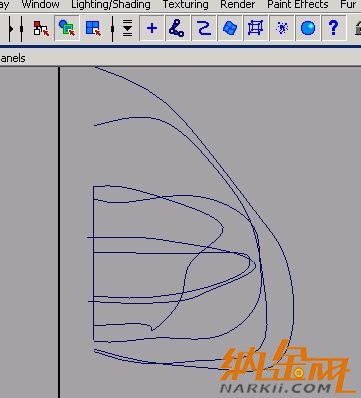This screenshot has width=361, height=398.
Task: Collapse toolbar section after component icon
Action: click(113, 29)
